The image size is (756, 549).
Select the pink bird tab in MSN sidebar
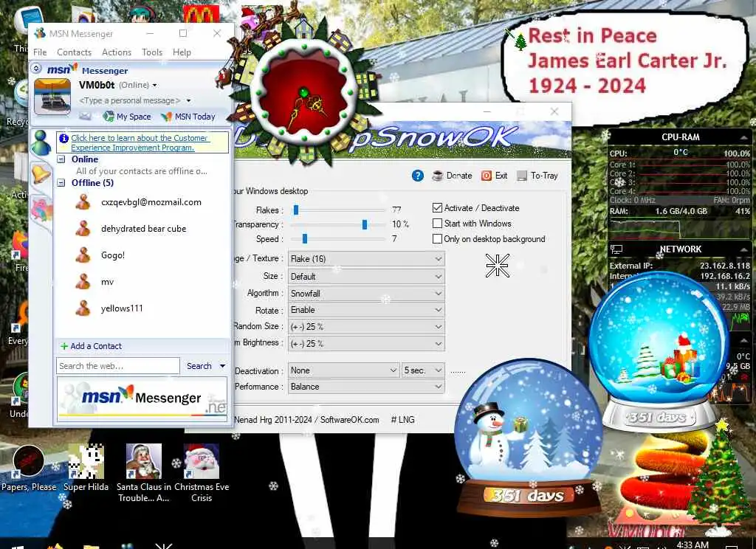click(41, 209)
